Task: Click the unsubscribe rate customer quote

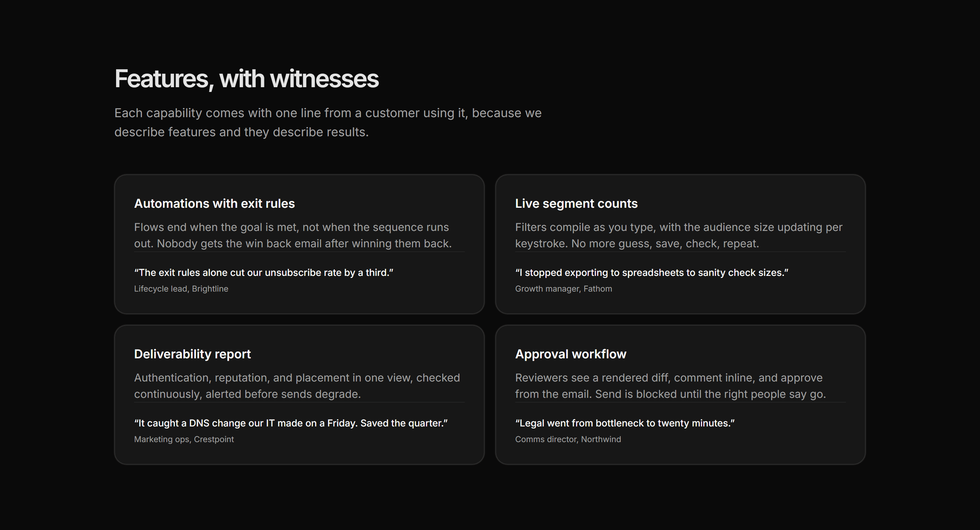Action: click(264, 272)
